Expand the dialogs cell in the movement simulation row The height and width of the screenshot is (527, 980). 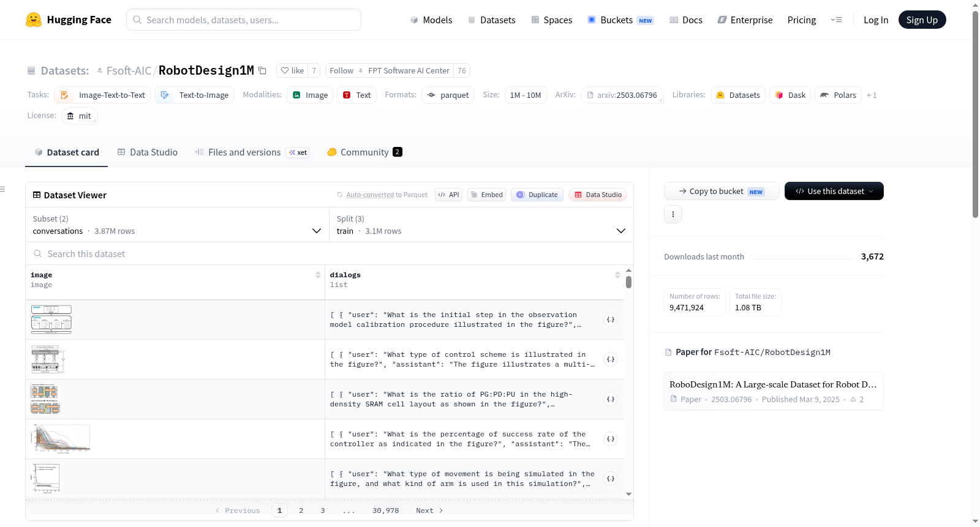click(x=611, y=479)
